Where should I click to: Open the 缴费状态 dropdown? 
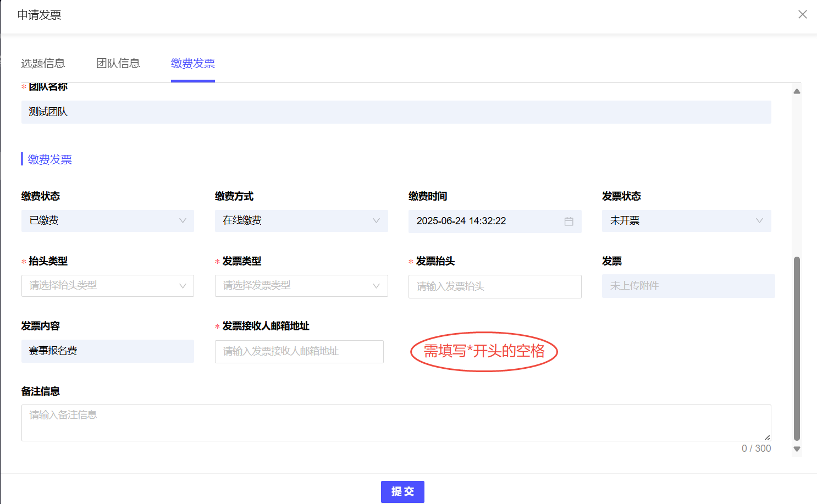107,221
